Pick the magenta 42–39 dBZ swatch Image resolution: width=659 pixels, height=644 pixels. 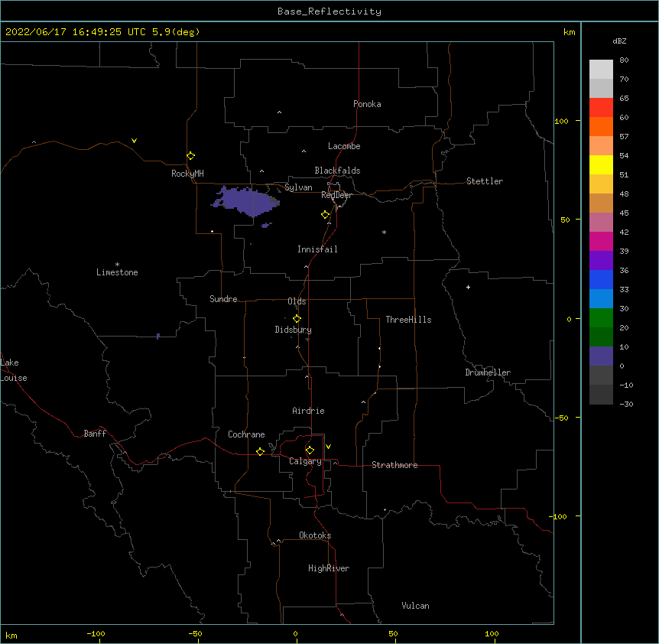(601, 241)
